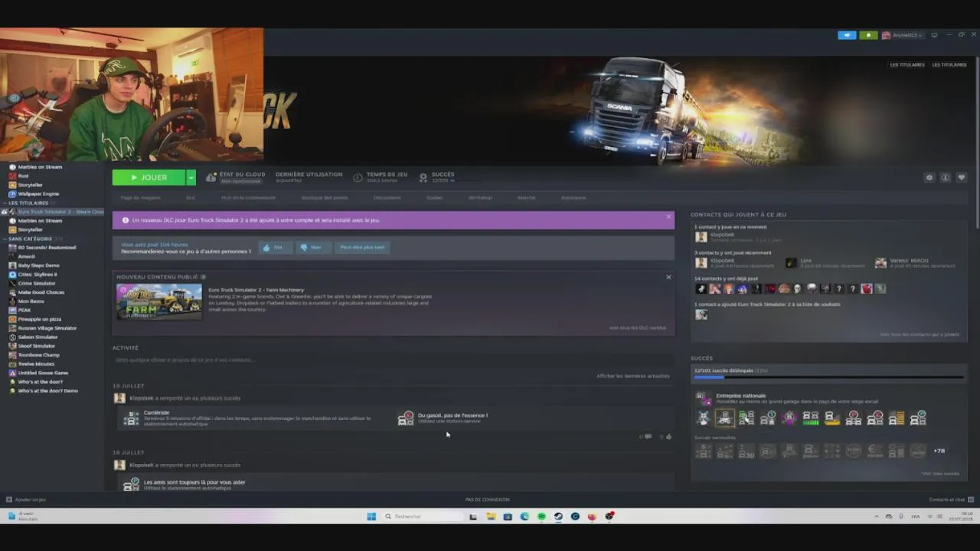Select PEAK in the library list

click(24, 310)
